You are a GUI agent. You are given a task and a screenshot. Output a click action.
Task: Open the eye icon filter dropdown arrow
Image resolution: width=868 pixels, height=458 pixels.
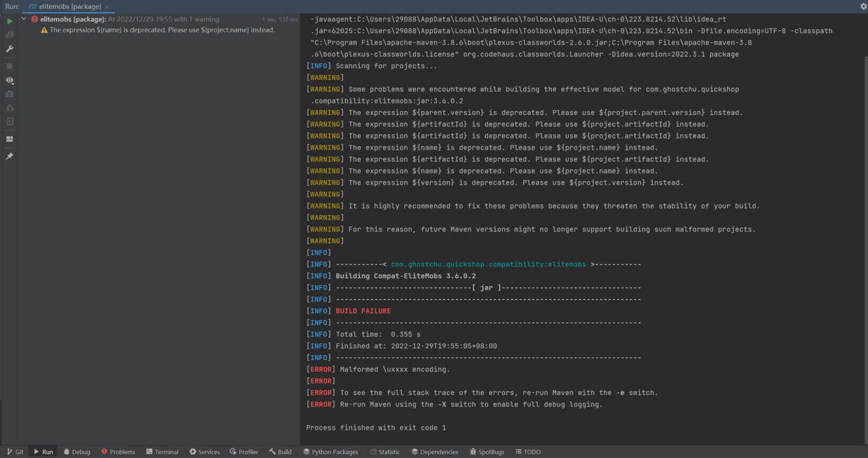(13, 83)
